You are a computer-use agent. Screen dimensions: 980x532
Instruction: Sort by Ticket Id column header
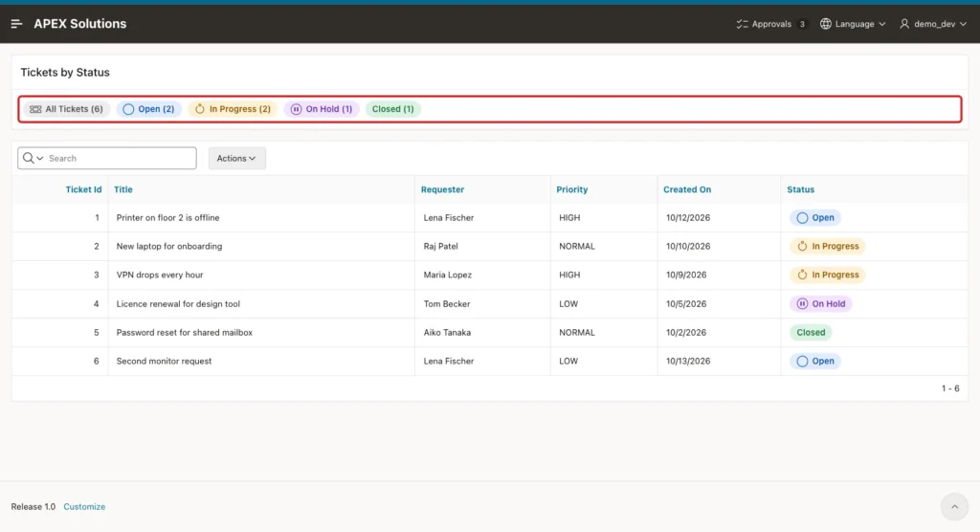click(84, 189)
